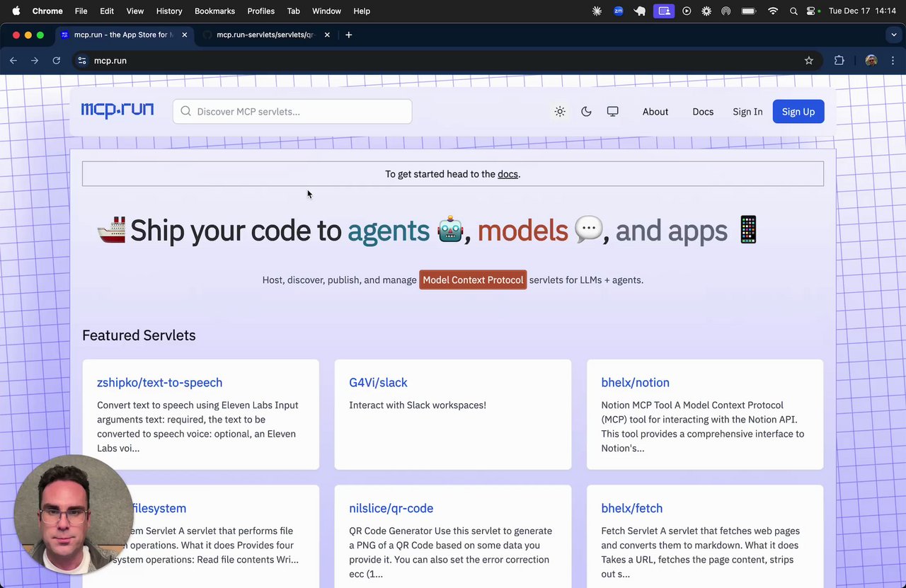Close the mcp.run-servlets GitHub tab
The image size is (906, 588).
click(327, 35)
